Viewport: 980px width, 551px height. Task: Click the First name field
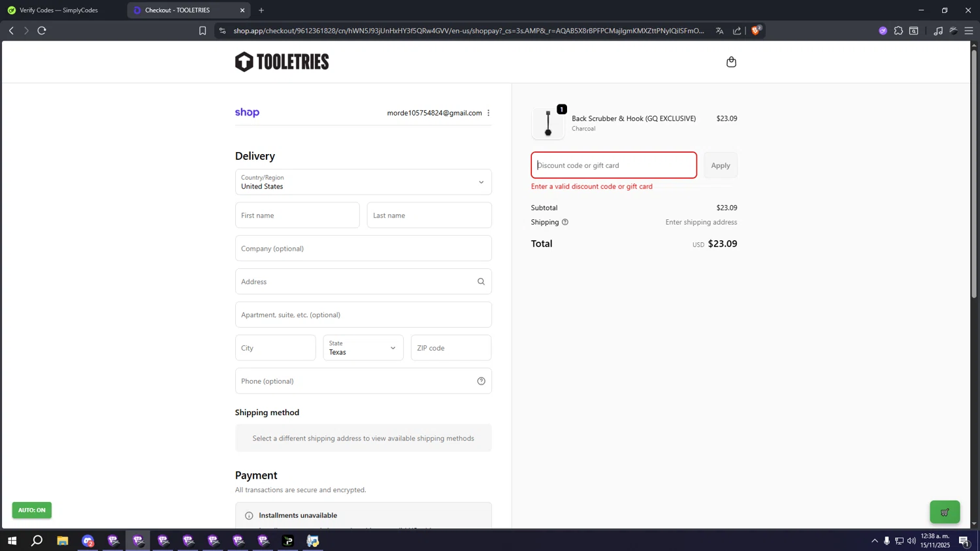pos(297,215)
